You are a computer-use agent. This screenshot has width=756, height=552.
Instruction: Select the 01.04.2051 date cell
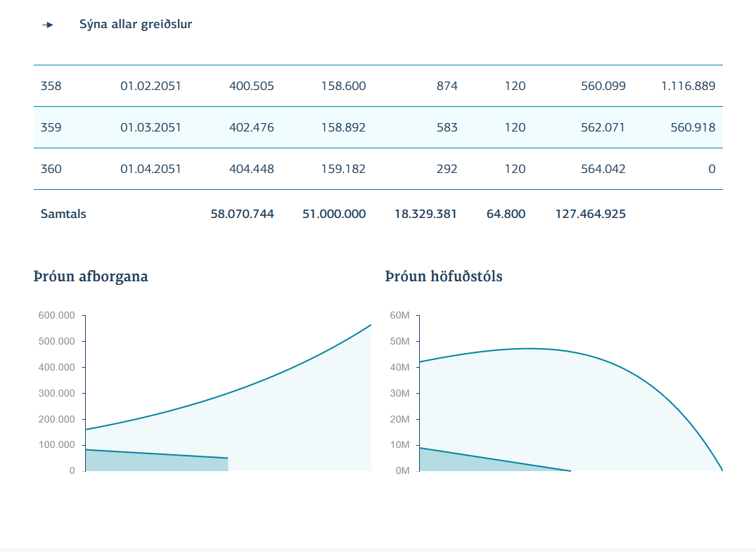point(150,169)
